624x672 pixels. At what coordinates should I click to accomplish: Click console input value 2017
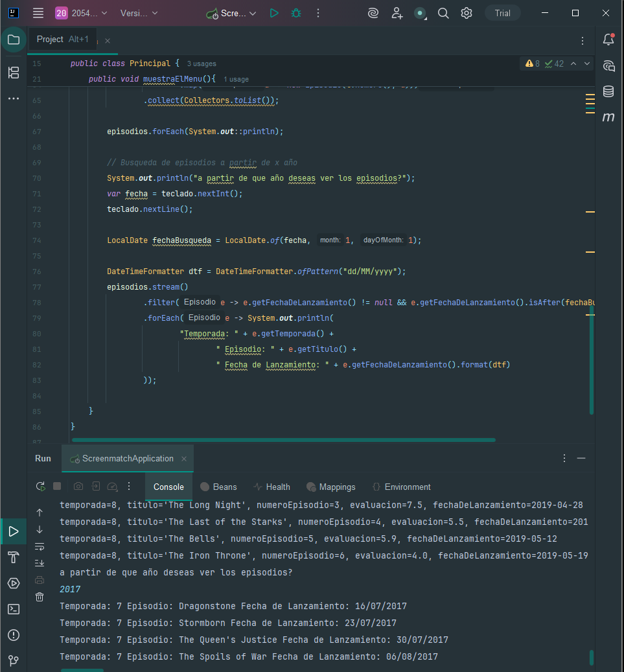point(70,589)
